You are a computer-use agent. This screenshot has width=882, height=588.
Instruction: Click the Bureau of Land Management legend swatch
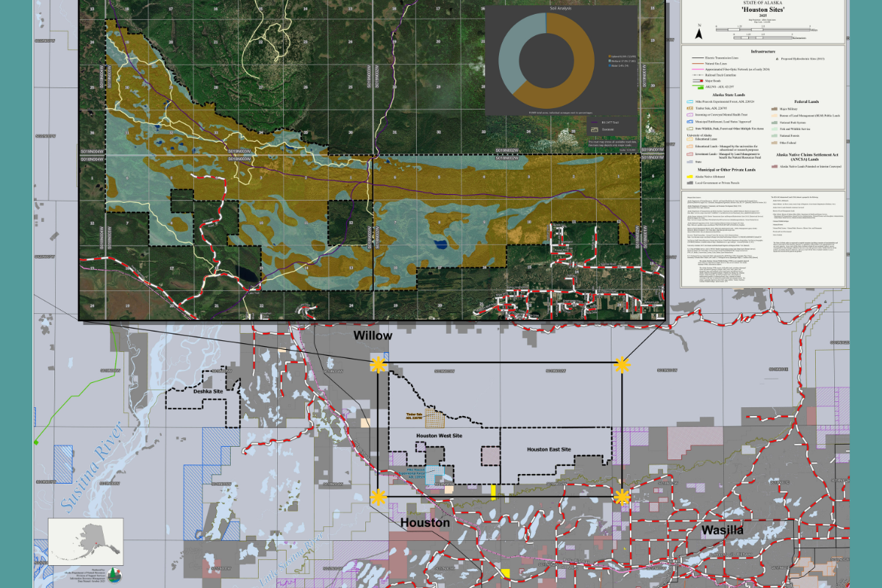point(775,115)
